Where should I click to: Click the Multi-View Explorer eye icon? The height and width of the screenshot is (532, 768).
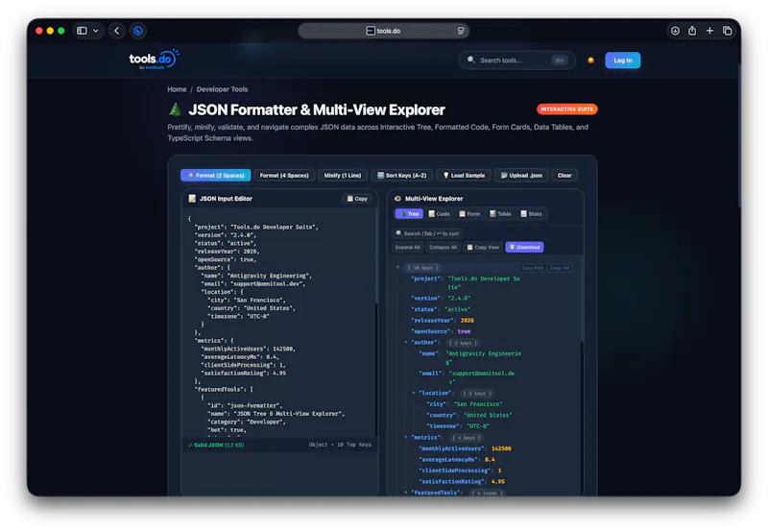(397, 199)
